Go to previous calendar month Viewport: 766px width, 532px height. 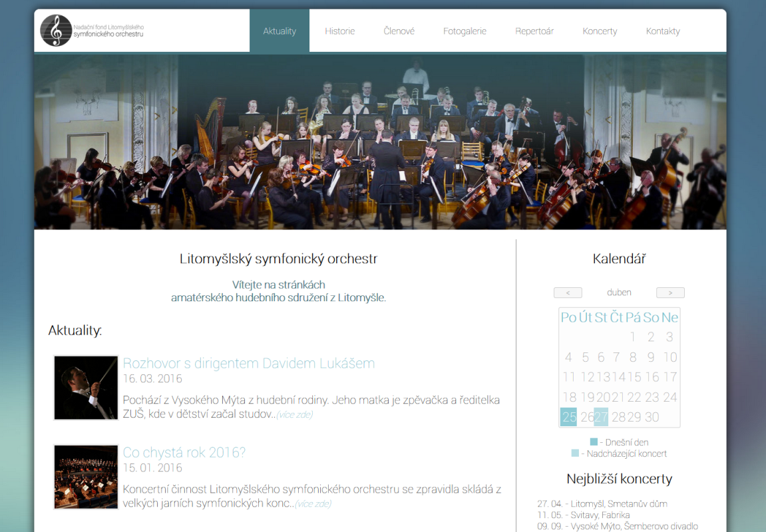tap(568, 293)
